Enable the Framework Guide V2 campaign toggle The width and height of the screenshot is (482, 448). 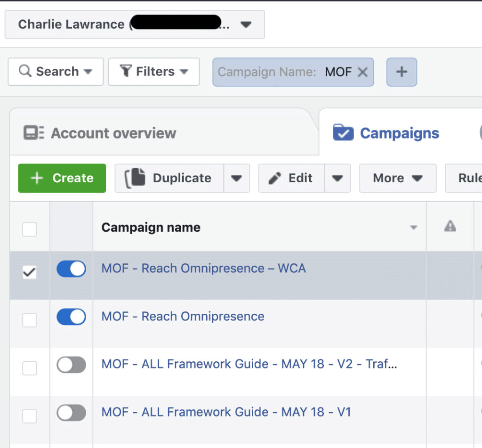(x=71, y=365)
